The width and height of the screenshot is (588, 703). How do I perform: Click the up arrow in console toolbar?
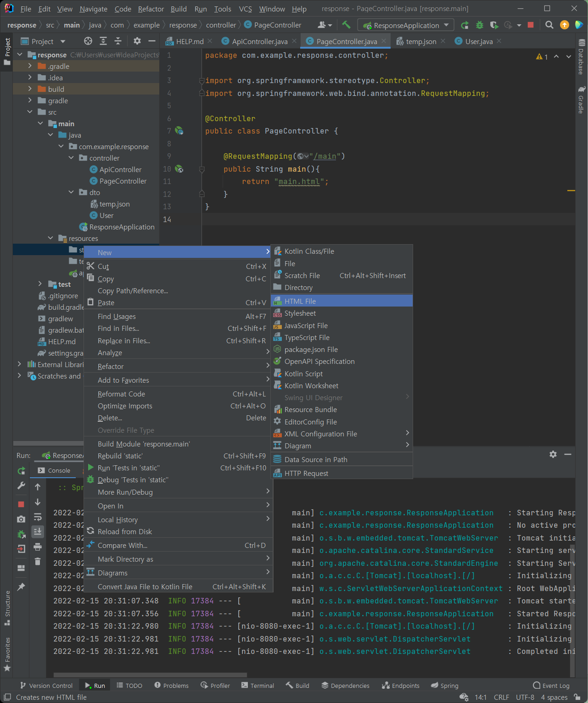point(38,487)
